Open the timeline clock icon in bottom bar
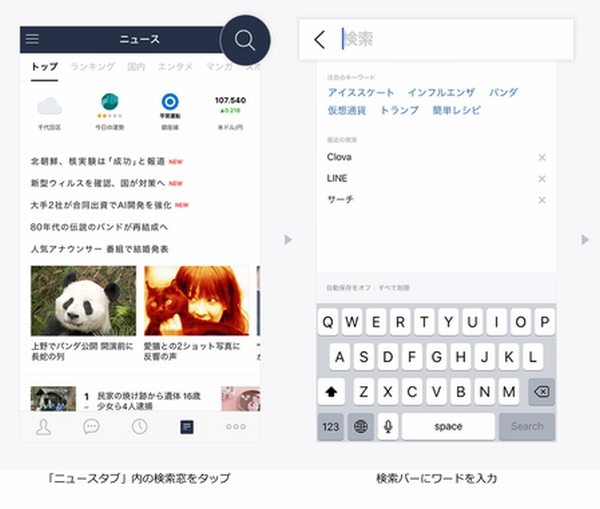600x509 pixels. click(139, 426)
